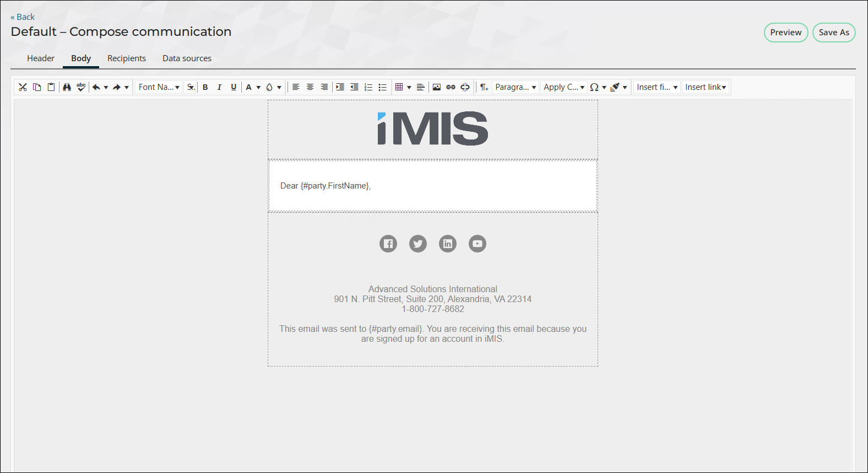
Task: Click the New Paragraph pilcrow icon
Action: (484, 87)
